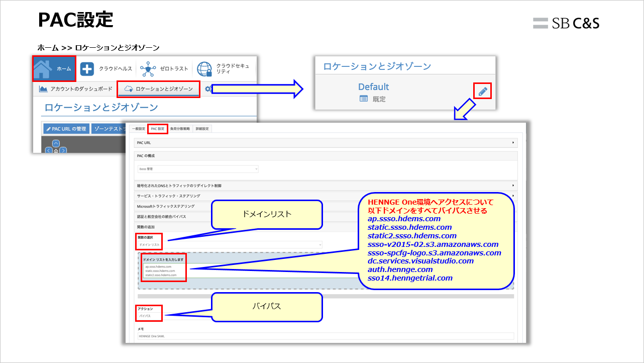The image size is (644, 363).
Task: Expand サービス・トラフィック・ステアリング section
Action: [326, 196]
